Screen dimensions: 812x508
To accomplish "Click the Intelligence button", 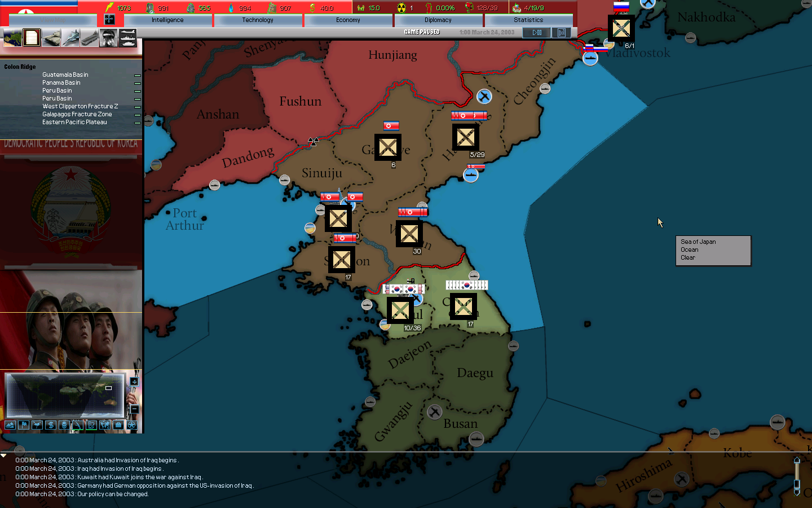I will pyautogui.click(x=167, y=20).
